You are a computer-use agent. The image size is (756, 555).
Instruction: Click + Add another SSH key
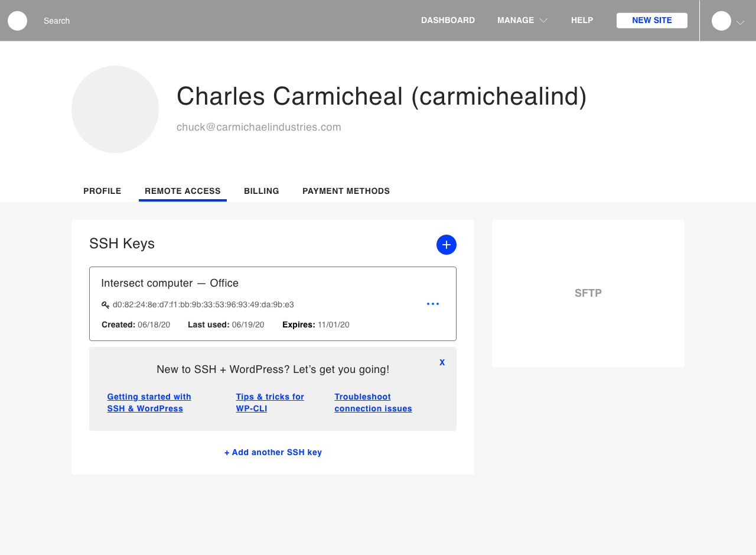point(273,452)
